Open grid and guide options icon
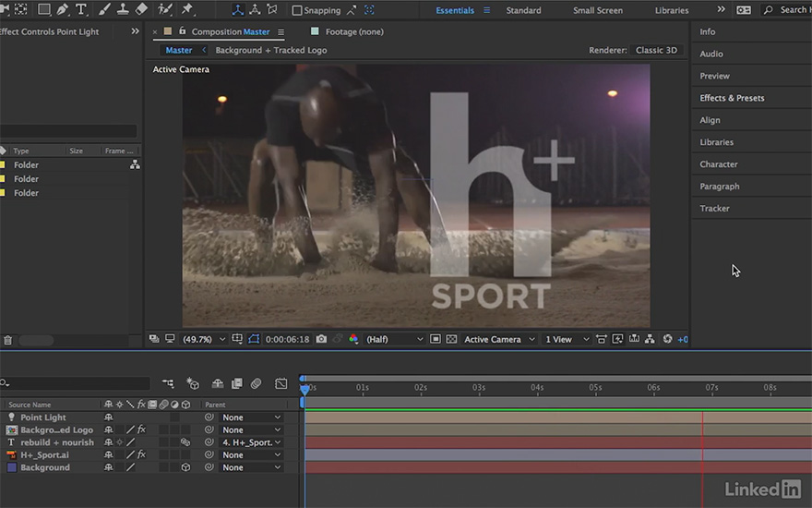 click(237, 339)
